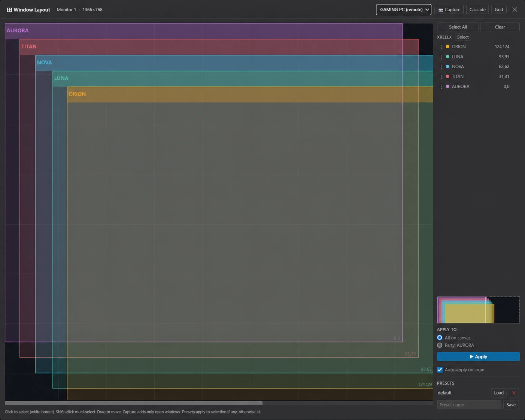
Task: Click the 31,31 value in TITAN's list row
Action: click(504, 76)
